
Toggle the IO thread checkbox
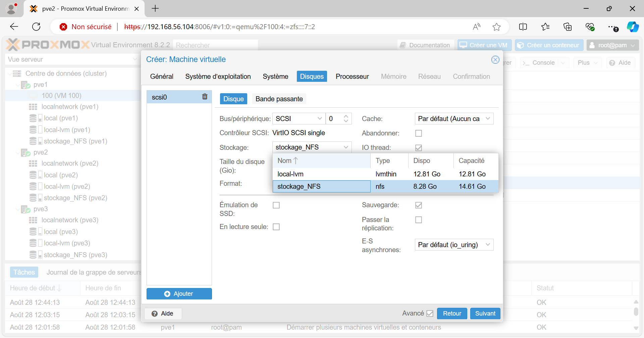coord(418,148)
